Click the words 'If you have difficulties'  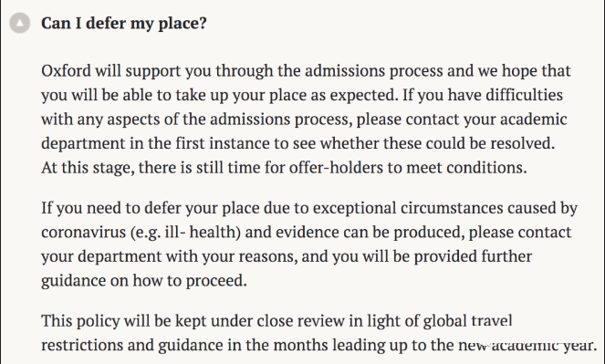click(483, 95)
